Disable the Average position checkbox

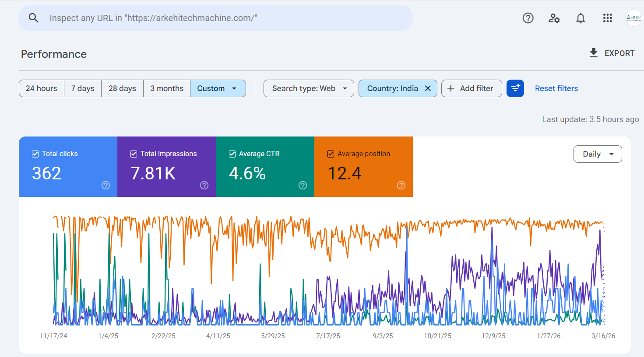(x=331, y=154)
